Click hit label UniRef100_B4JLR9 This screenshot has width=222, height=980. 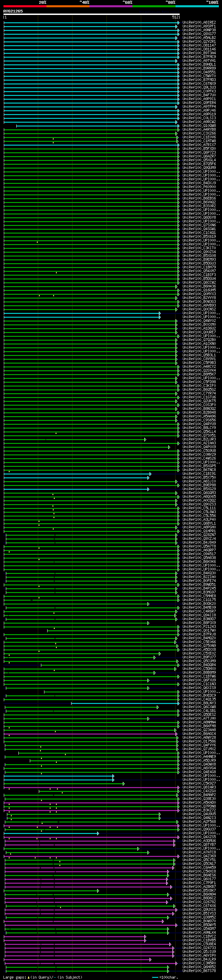[x=199, y=959]
